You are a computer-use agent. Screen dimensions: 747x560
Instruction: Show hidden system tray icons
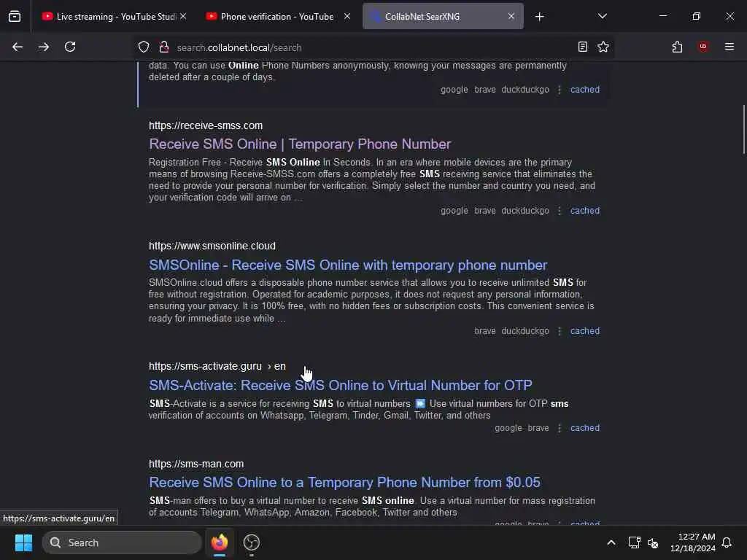[611, 542]
